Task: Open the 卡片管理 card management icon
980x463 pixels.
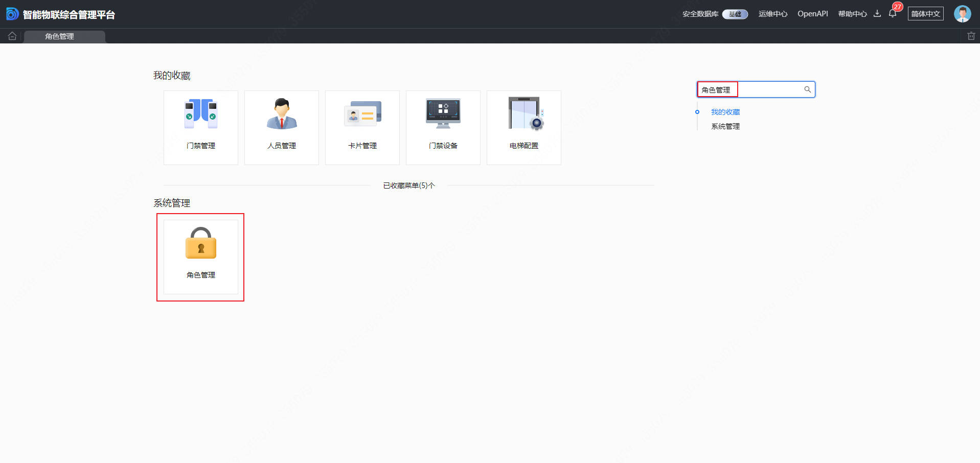Action: pyautogui.click(x=362, y=114)
